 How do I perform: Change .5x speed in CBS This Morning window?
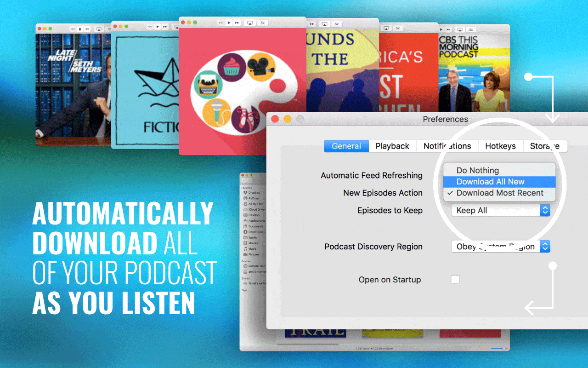(x=471, y=29)
